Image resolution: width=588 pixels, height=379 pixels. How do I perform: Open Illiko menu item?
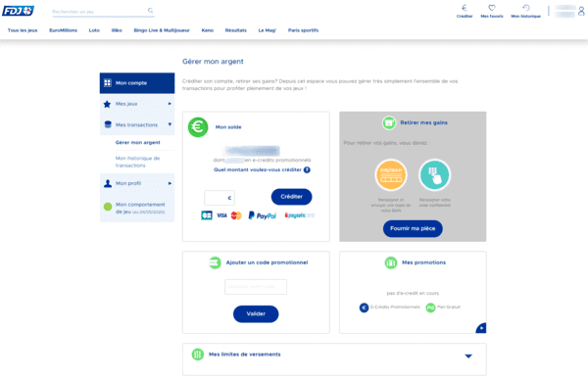tap(117, 30)
